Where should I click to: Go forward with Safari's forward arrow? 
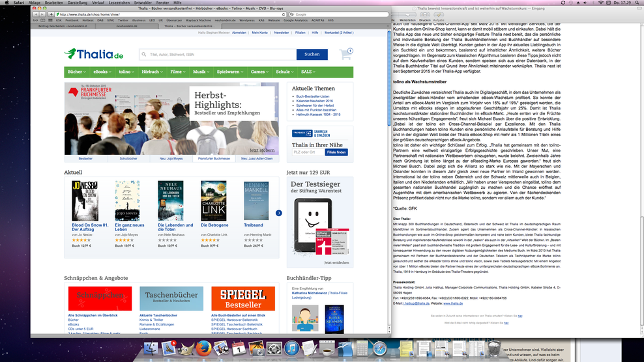tap(42, 14)
